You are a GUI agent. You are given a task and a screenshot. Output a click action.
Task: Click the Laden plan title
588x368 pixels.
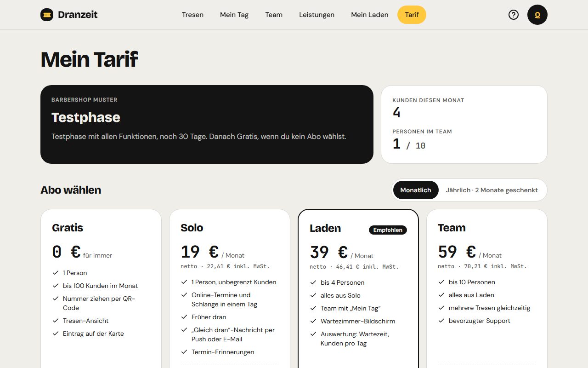325,228
